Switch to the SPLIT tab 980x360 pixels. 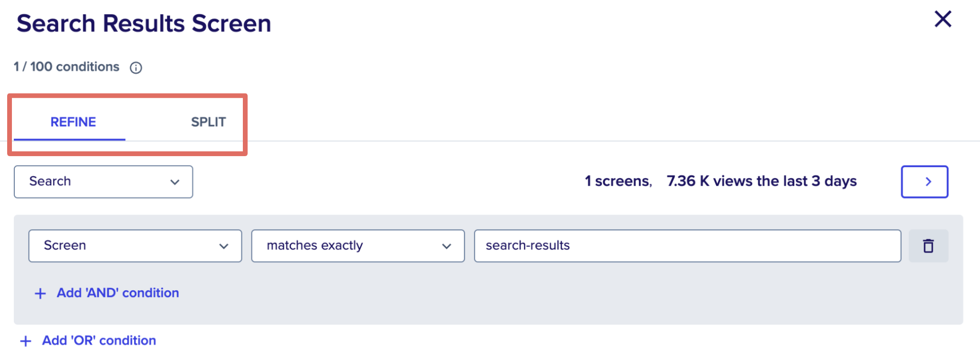[x=208, y=122]
